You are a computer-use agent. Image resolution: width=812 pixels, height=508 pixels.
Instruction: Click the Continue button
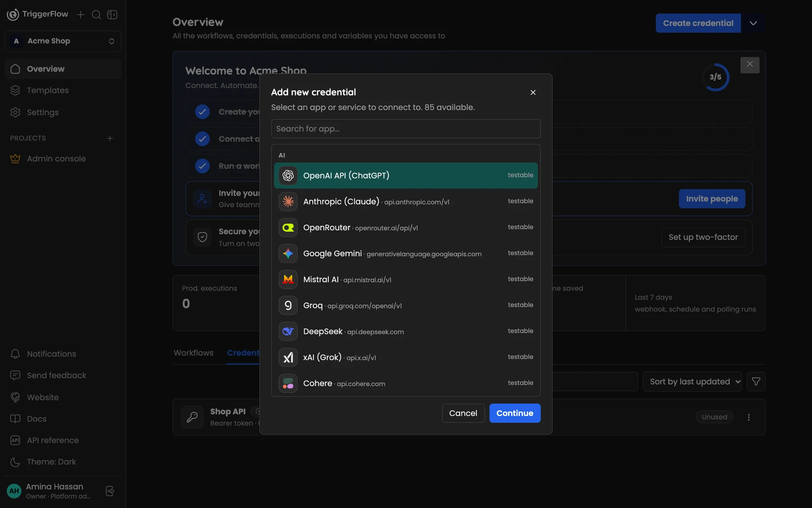click(515, 413)
